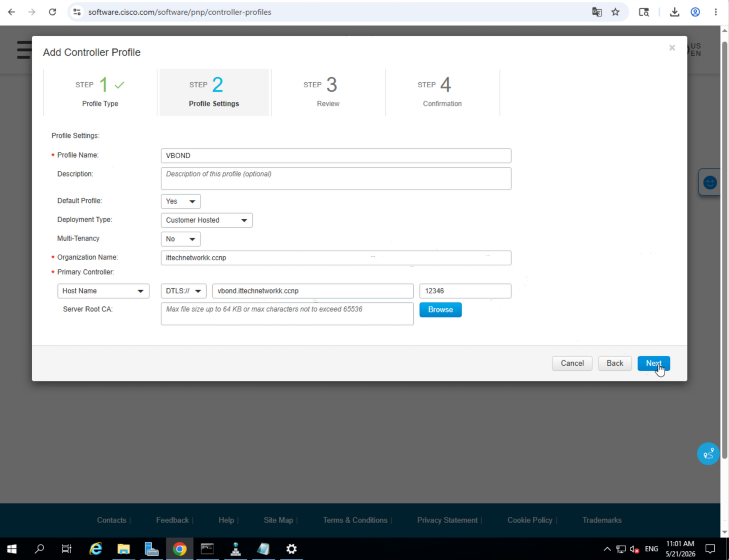Jump to Step 4 Confirmation
Image resolution: width=729 pixels, height=560 pixels.
pyautogui.click(x=442, y=92)
